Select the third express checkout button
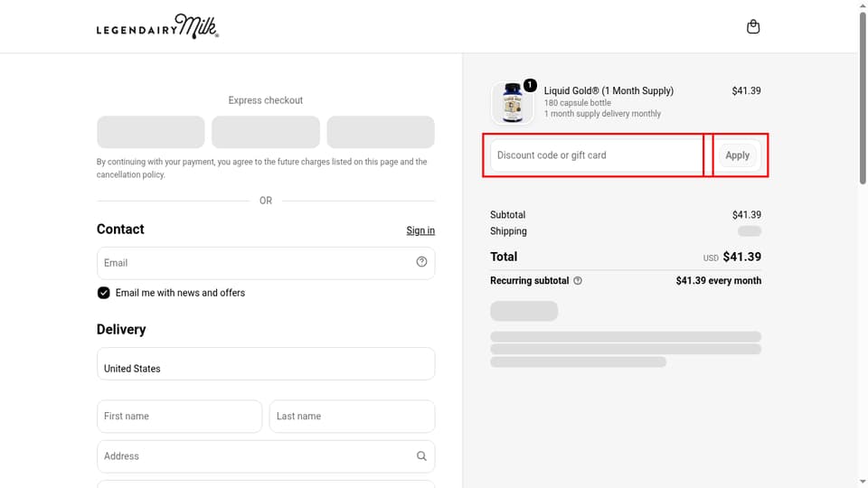Image resolution: width=868 pixels, height=488 pixels. click(381, 132)
